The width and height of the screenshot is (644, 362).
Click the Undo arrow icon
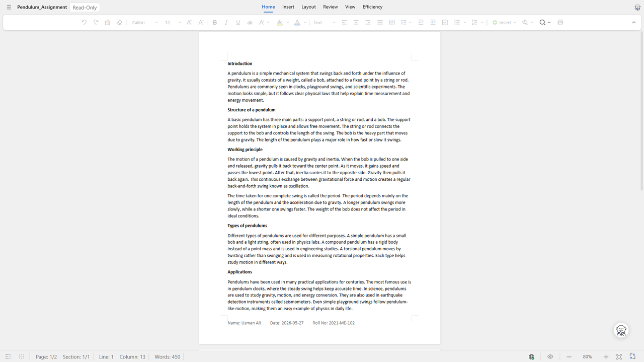click(84, 23)
